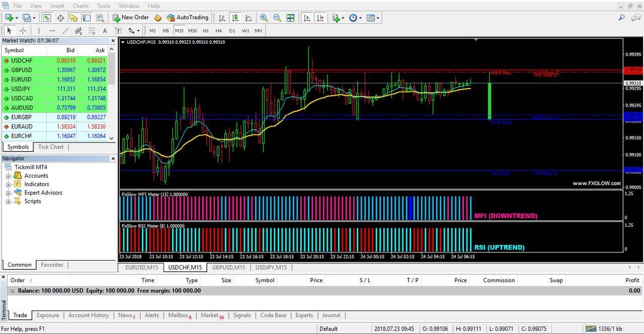Screen dimensions: 644x334
Task: Expand the Scripts tree node
Action: 8,202
